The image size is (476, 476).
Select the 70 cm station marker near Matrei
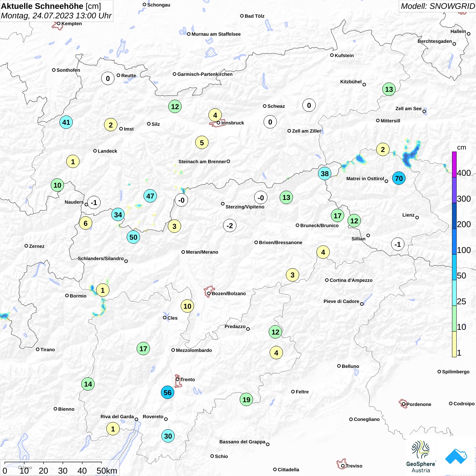coord(399,178)
